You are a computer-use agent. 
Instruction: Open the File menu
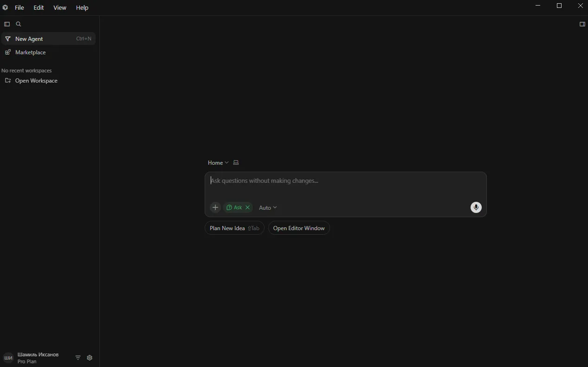coord(19,7)
